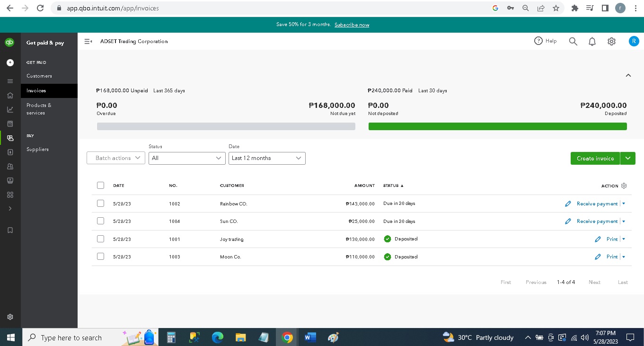The height and width of the screenshot is (346, 644).
Task: Click the calculator icon in left rail
Action: (x=10, y=124)
